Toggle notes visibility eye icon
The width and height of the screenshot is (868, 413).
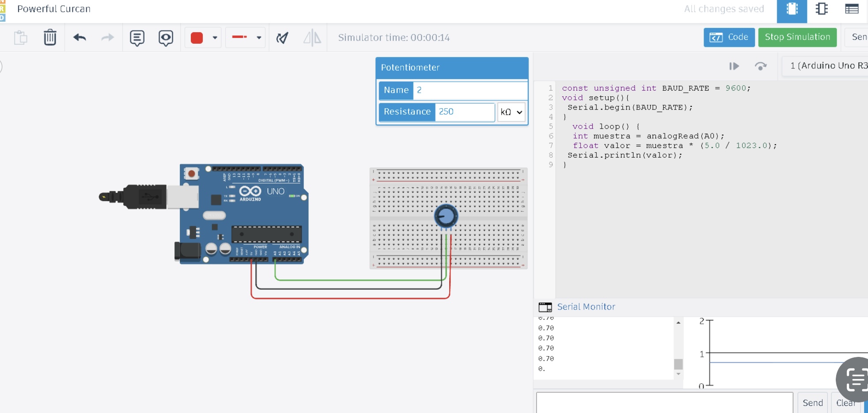(166, 38)
